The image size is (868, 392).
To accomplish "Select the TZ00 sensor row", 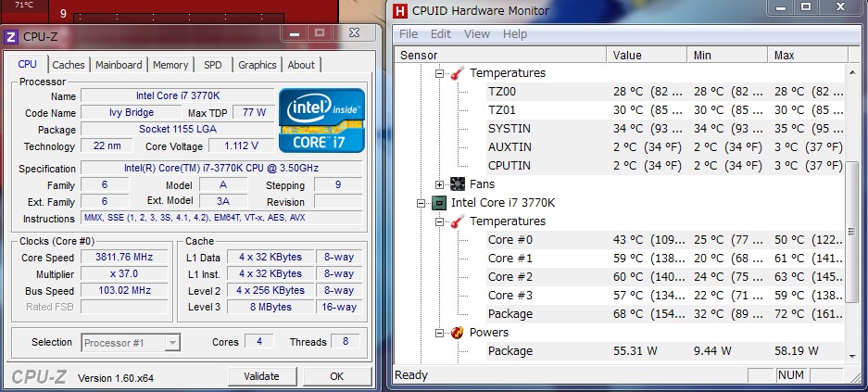I will (x=666, y=92).
